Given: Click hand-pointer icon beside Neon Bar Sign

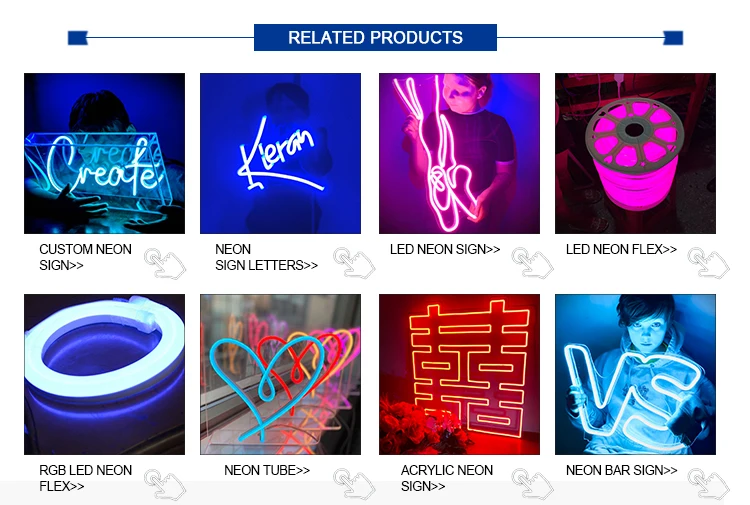Looking at the screenshot, I should [x=708, y=484].
